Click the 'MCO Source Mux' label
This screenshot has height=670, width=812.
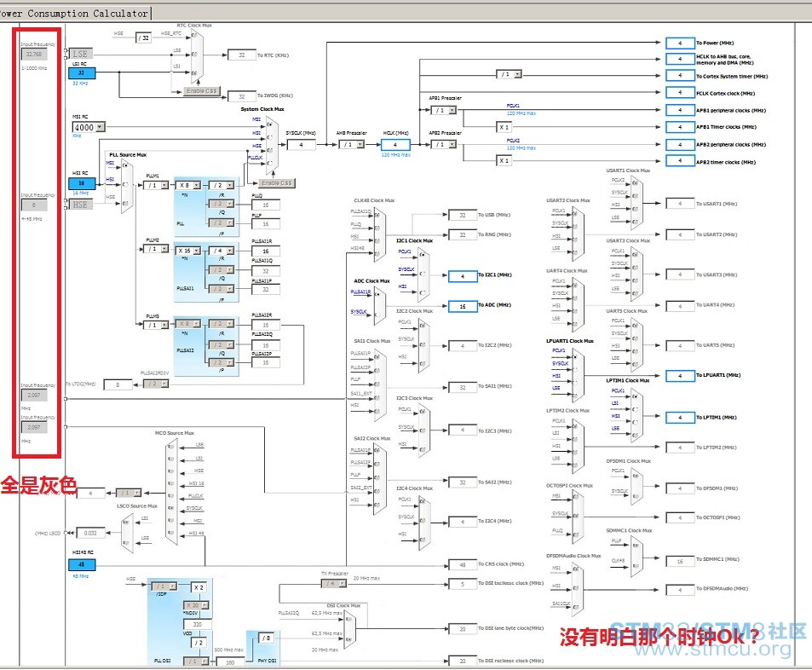pos(175,433)
